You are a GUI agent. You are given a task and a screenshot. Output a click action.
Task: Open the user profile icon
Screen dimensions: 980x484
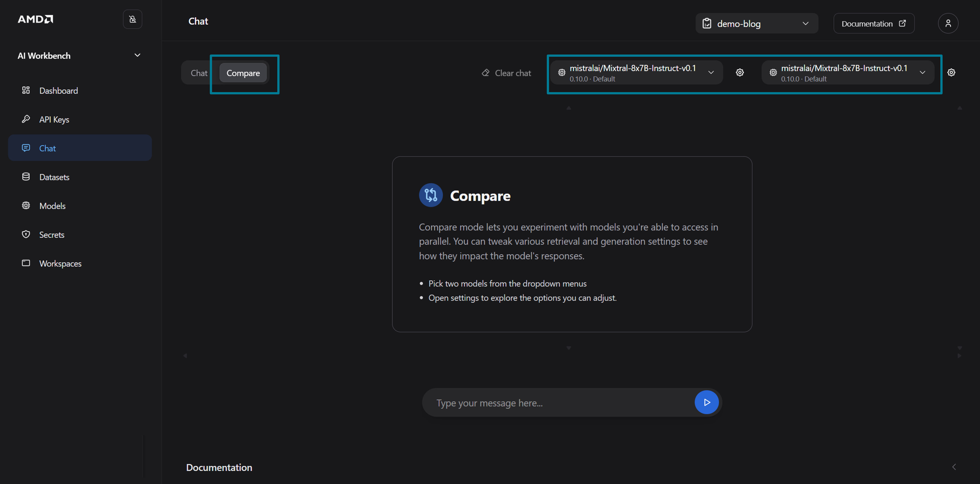coord(948,24)
